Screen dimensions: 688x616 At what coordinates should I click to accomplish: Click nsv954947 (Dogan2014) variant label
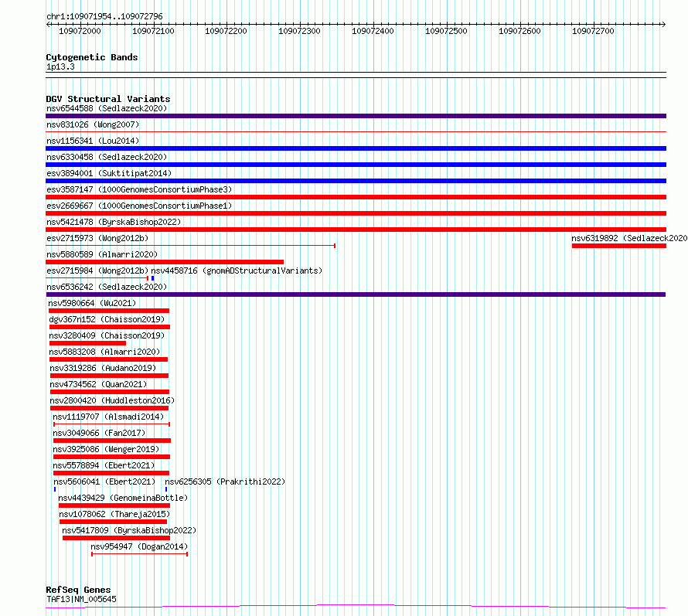coord(139,546)
